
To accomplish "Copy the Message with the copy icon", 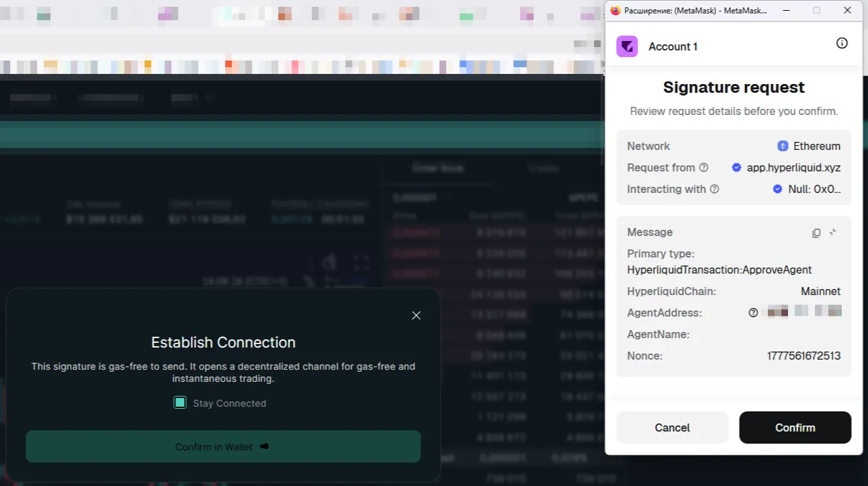I will pyautogui.click(x=816, y=233).
